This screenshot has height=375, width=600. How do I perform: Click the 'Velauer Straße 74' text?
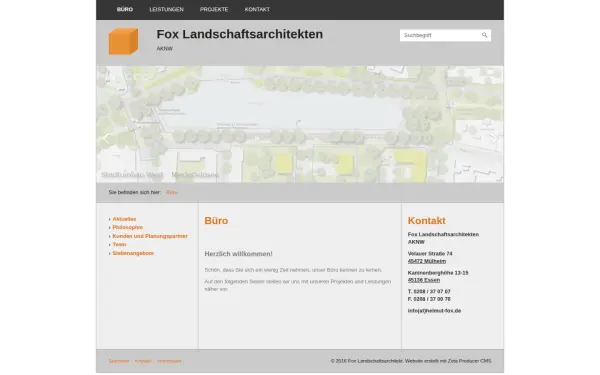tap(430, 254)
